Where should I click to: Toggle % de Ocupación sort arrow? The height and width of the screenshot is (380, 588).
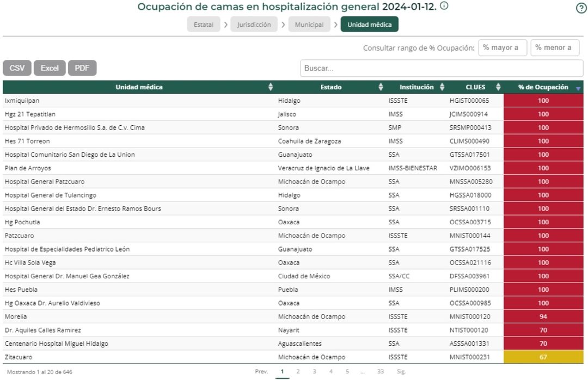[578, 89]
